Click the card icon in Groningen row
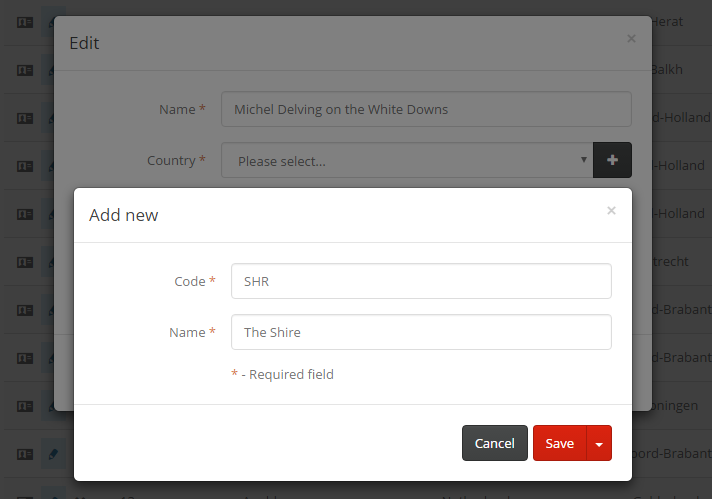The image size is (712, 499). coord(25,406)
